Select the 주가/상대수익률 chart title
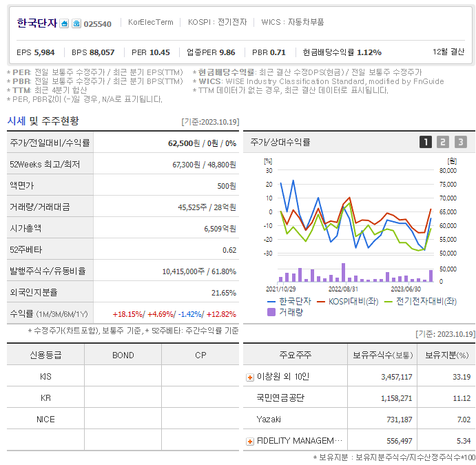This screenshot has width=476, height=465. pos(280,142)
